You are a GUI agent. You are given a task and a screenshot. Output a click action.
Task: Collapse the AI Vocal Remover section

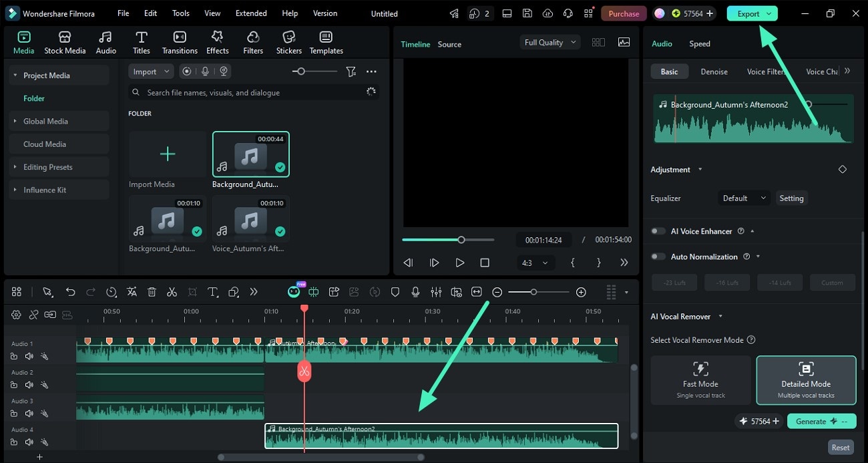coord(720,317)
